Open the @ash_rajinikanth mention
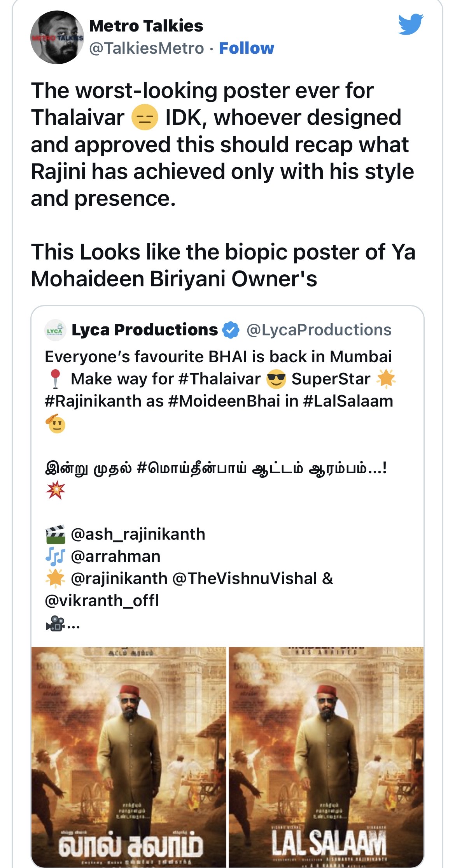The image size is (455, 868). coord(138,534)
